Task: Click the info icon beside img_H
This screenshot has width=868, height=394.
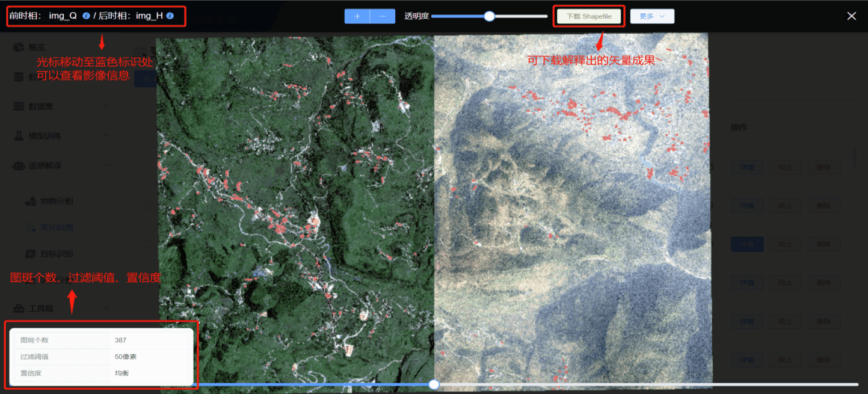Action: tap(170, 16)
